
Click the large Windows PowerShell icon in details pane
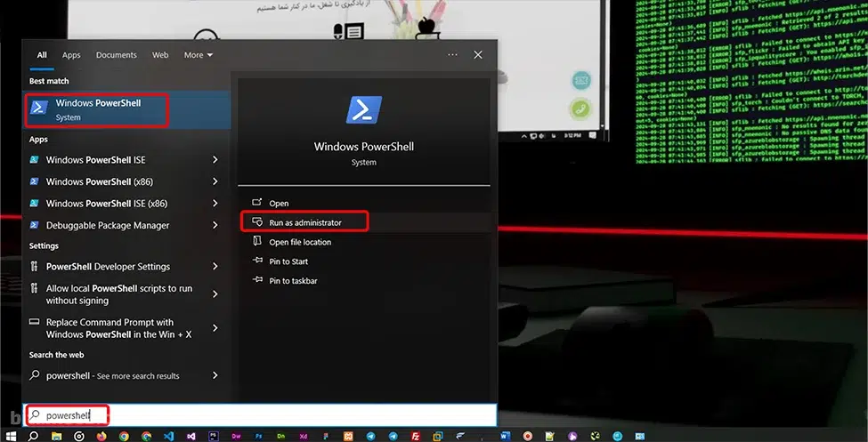point(363,112)
